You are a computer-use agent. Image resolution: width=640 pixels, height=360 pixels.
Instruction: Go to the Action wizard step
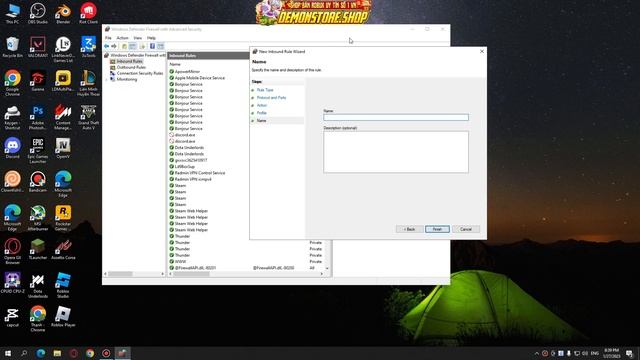pyautogui.click(x=262, y=105)
